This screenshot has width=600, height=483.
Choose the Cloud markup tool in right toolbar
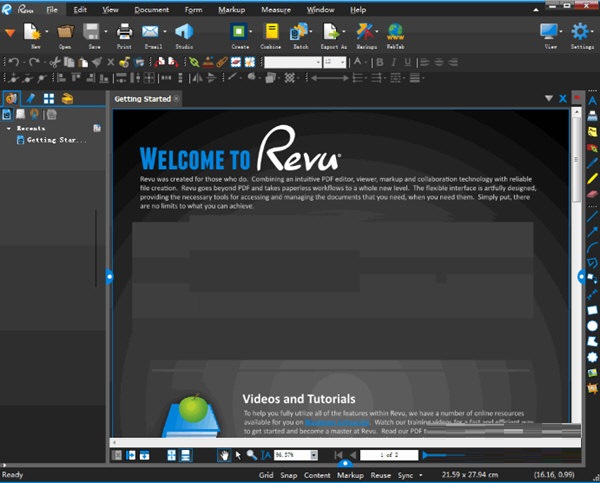(592, 357)
